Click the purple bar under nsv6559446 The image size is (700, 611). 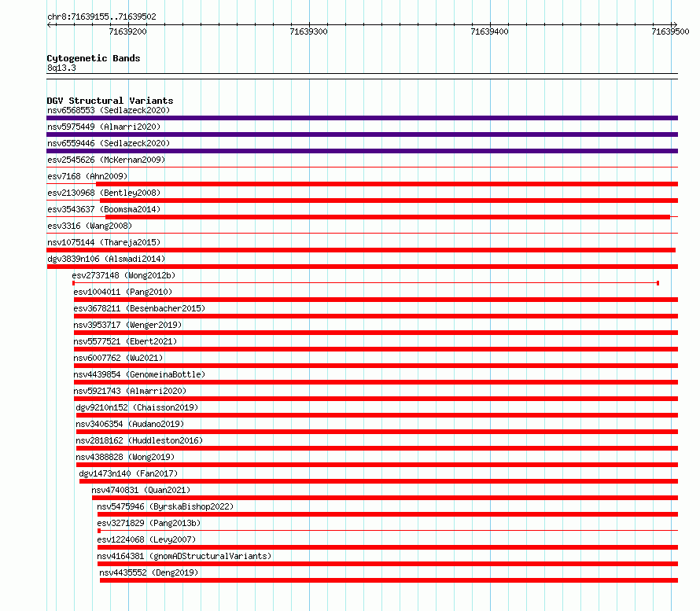362,151
